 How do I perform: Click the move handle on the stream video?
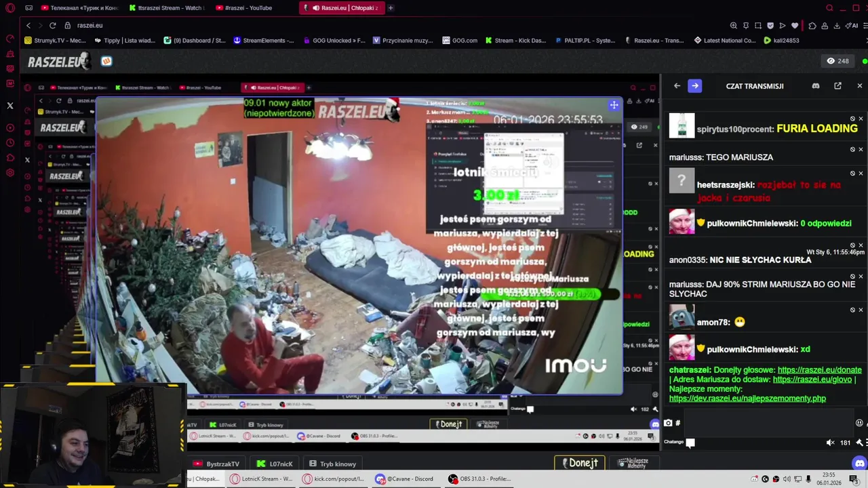click(614, 104)
